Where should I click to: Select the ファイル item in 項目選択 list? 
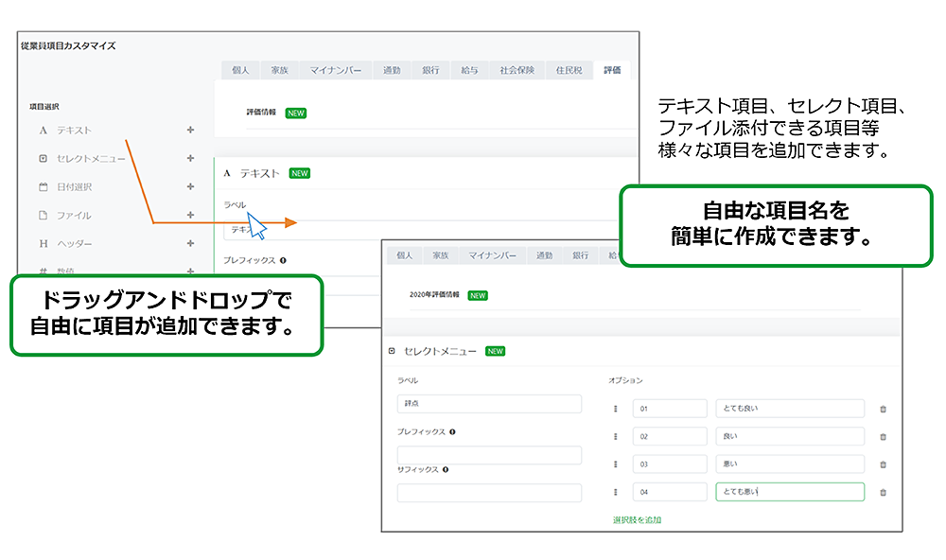[74, 216]
